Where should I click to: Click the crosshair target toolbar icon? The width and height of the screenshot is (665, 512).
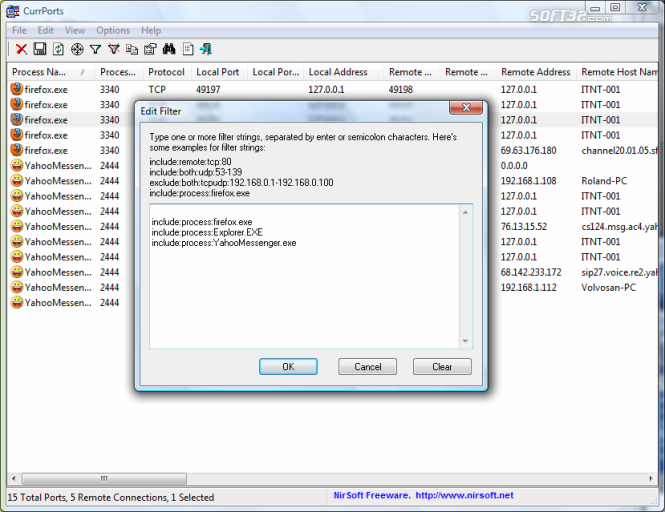pyautogui.click(x=77, y=49)
